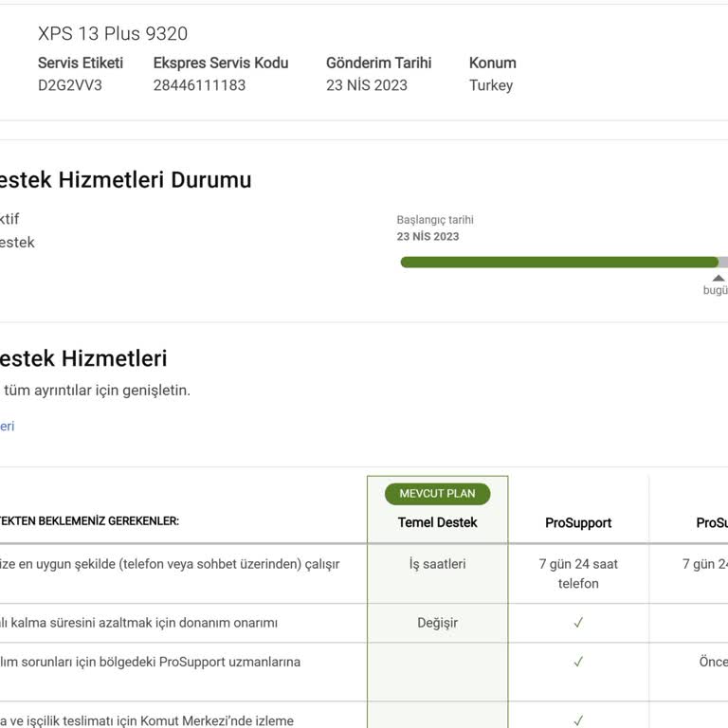Click the checkmark in the Komut Merkezi'nde izleme row
This screenshot has height=728, width=728.
(578, 720)
